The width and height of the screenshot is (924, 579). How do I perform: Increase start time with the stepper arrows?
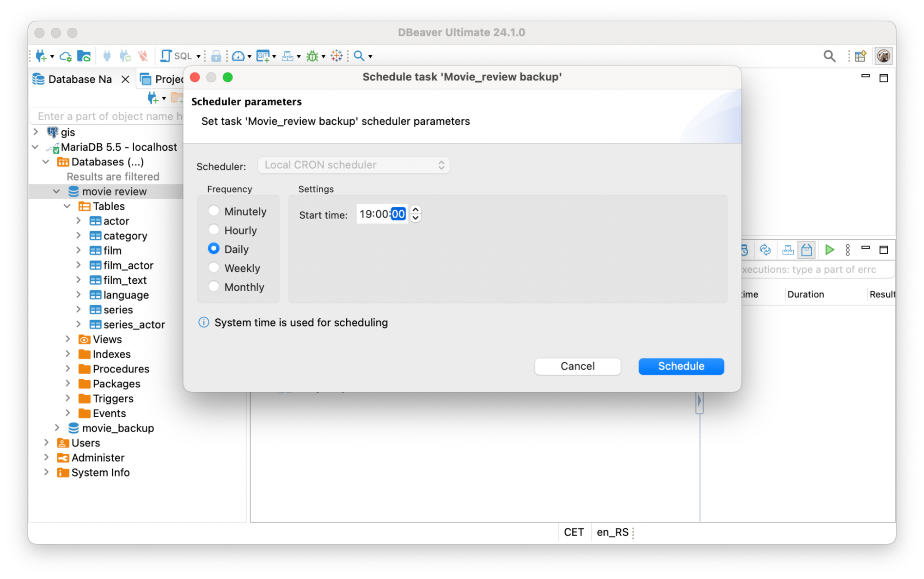415,210
